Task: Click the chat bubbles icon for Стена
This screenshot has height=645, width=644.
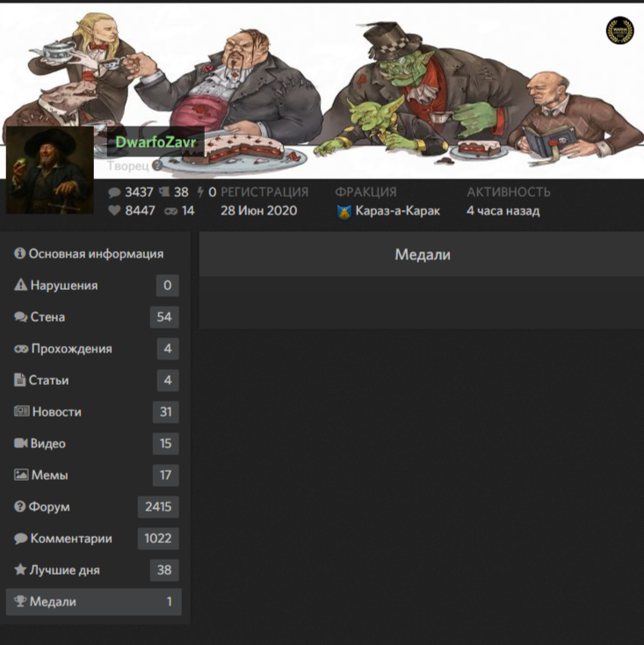Action: 20,316
